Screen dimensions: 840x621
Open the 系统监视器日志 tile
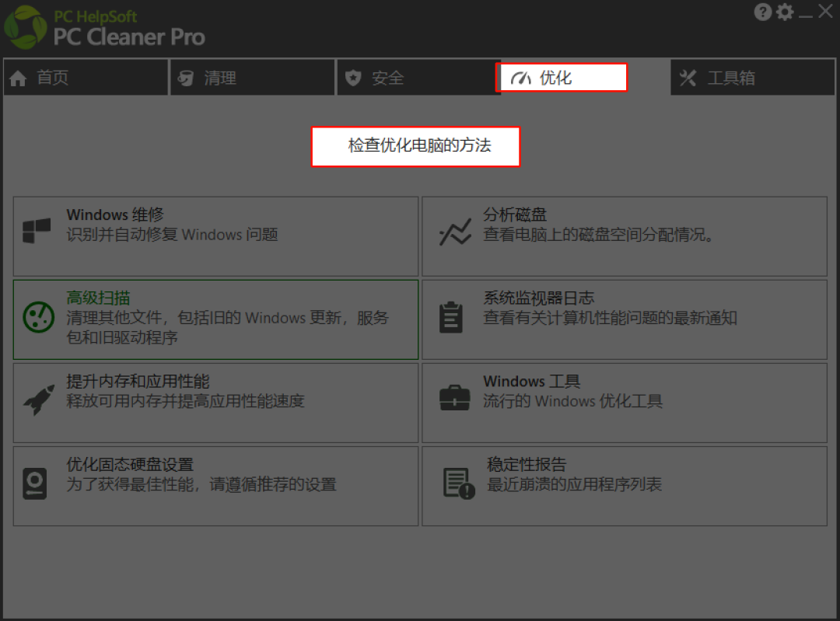[625, 319]
